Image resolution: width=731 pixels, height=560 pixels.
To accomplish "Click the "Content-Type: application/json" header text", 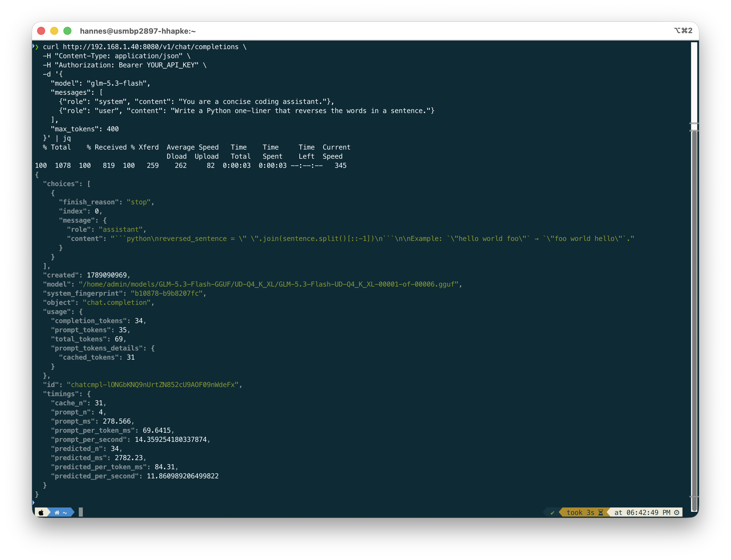I will tap(119, 56).
